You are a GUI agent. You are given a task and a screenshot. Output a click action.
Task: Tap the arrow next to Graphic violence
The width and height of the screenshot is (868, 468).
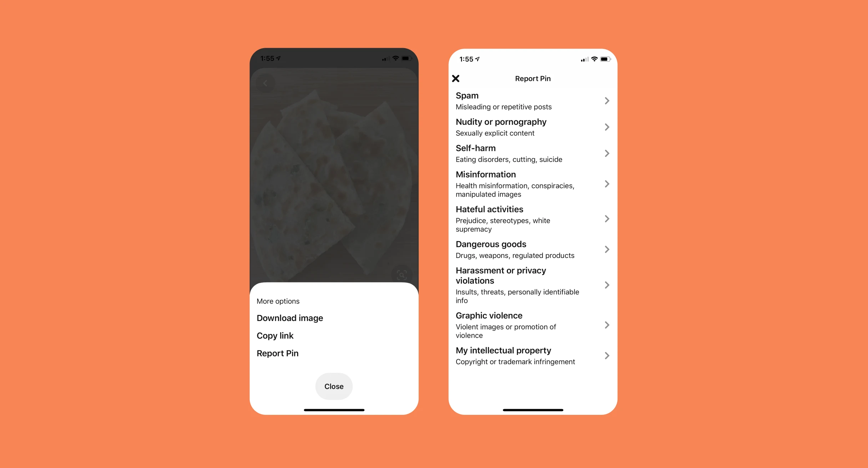[607, 325]
